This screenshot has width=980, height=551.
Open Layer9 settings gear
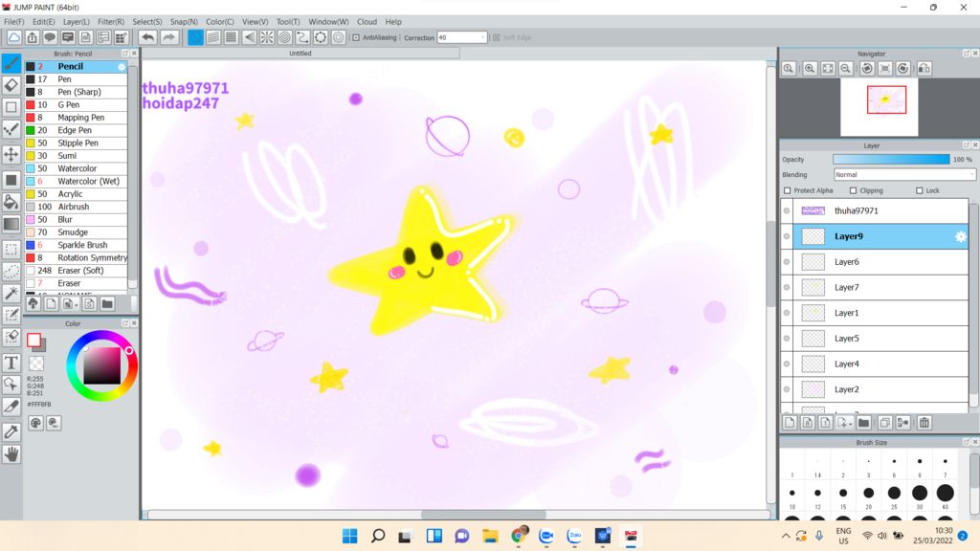[x=961, y=236]
